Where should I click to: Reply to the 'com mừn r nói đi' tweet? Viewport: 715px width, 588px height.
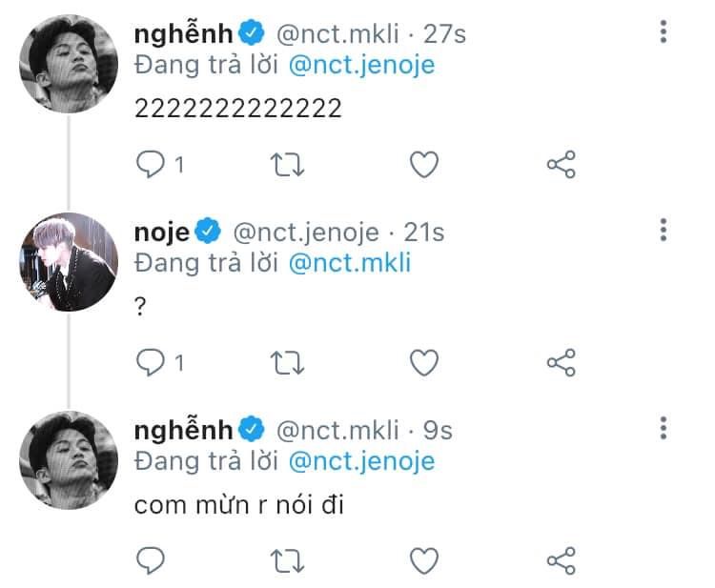coord(151,558)
